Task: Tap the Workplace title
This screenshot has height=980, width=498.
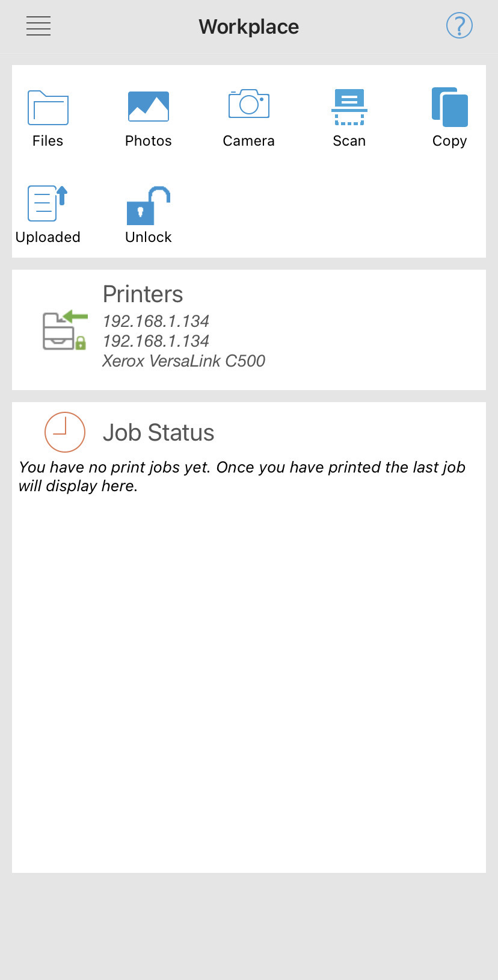Action: pyautogui.click(x=249, y=26)
